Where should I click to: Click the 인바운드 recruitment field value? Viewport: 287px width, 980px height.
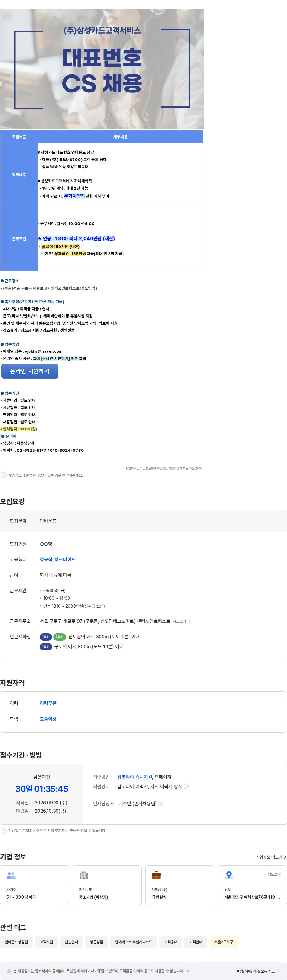(48, 521)
